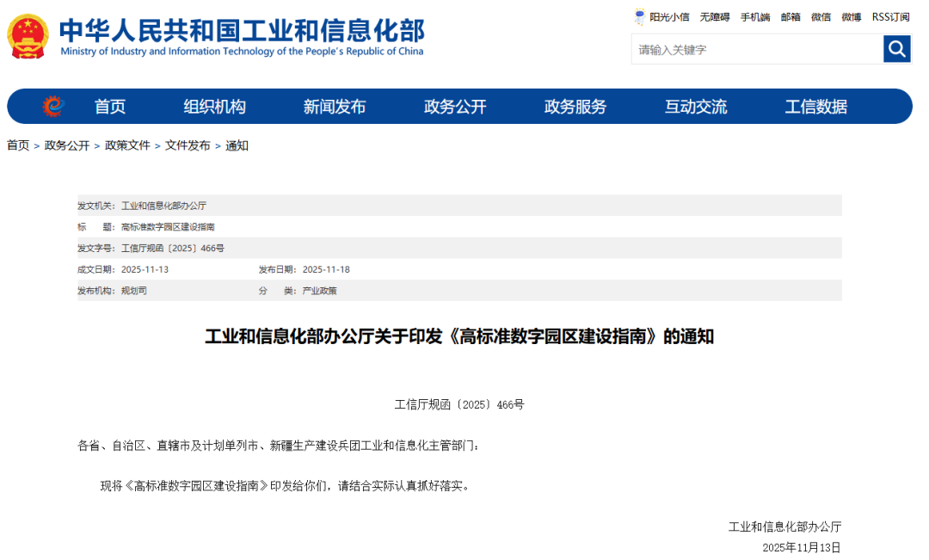Select the 互动交流 navigation item
This screenshot has height=560, width=929.
click(x=696, y=107)
